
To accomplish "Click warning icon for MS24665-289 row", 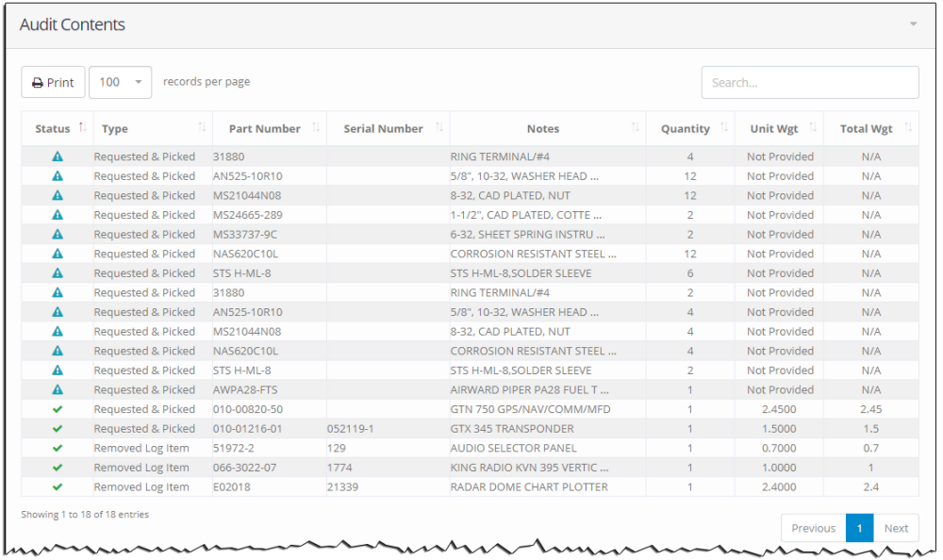I will point(58,215).
